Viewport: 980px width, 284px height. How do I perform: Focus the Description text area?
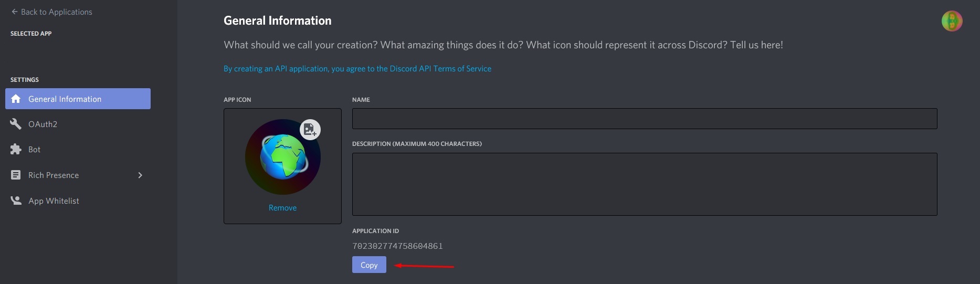[644, 184]
